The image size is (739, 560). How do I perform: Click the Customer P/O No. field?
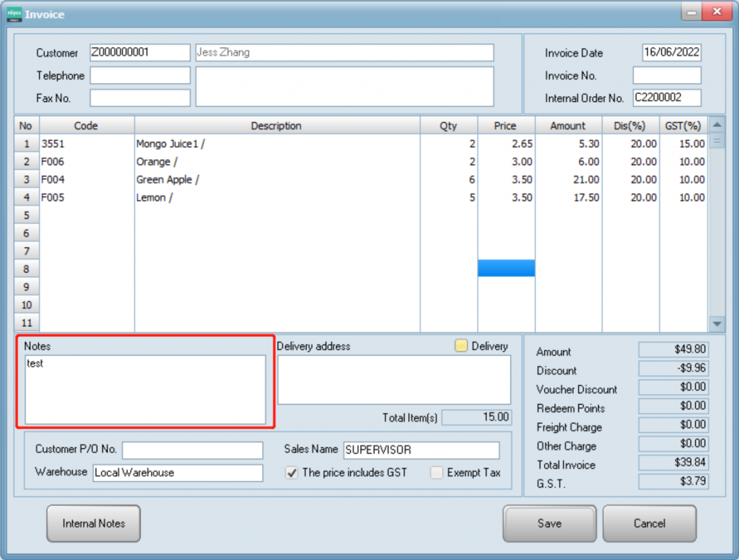point(192,450)
